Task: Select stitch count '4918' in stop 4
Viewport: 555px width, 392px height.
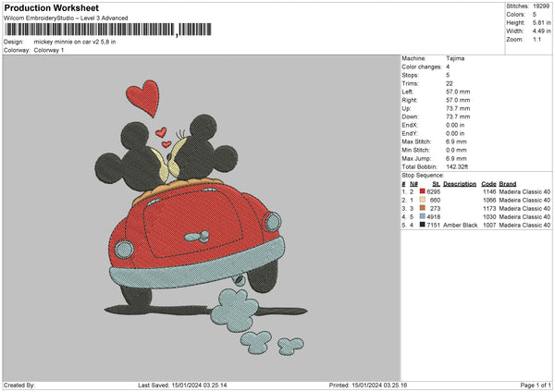Action: [x=434, y=217]
